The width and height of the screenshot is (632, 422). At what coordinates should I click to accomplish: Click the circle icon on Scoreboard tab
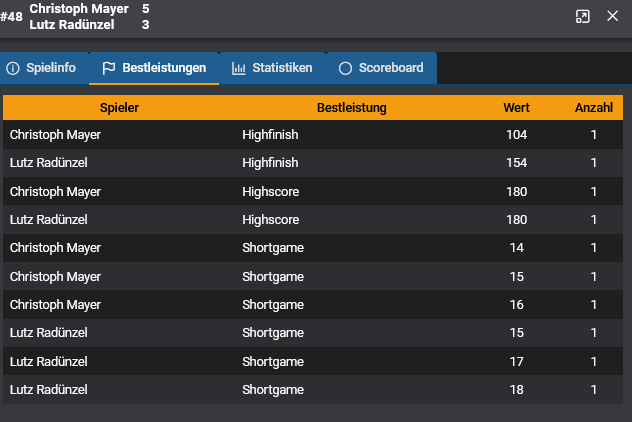point(345,68)
